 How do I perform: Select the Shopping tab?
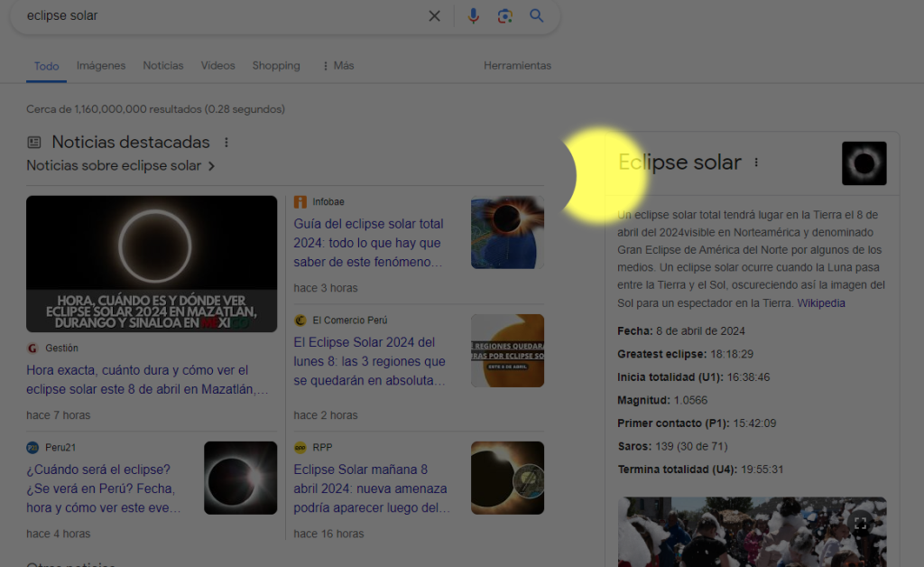click(x=276, y=66)
